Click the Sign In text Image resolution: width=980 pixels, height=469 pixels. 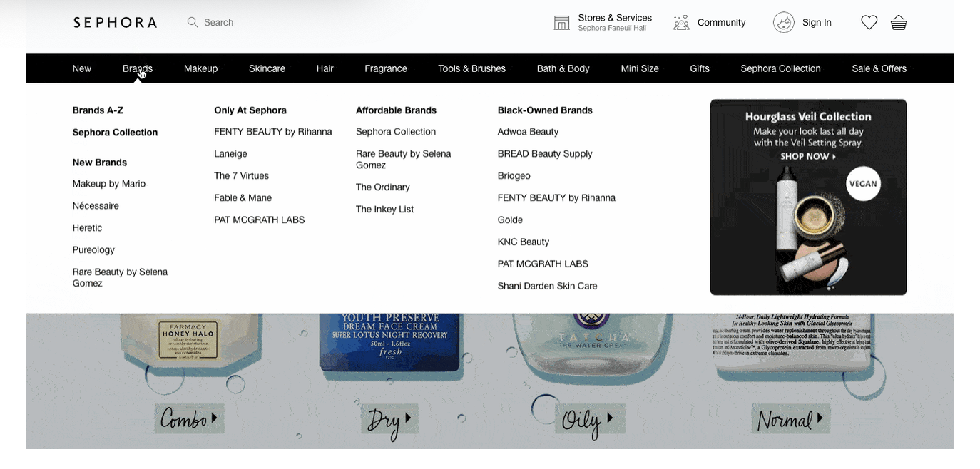(x=817, y=23)
